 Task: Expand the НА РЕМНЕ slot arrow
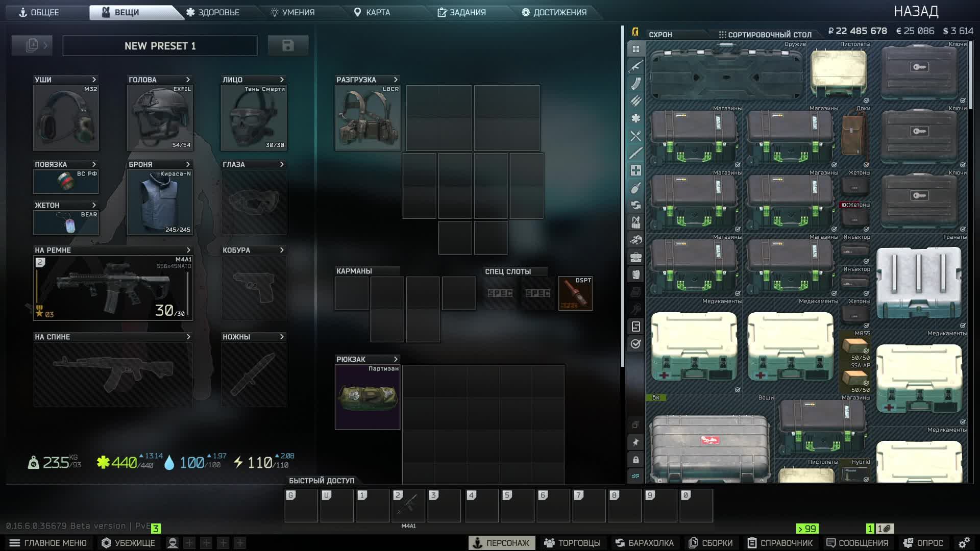pos(188,250)
